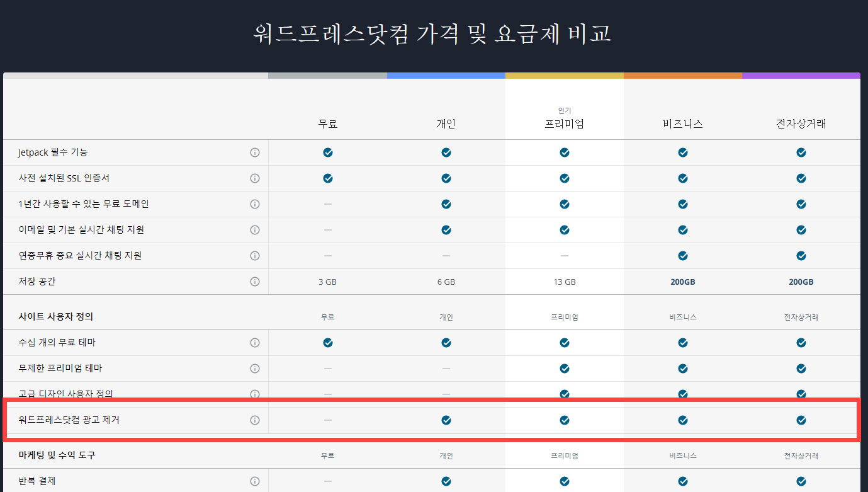The height and width of the screenshot is (492, 868).
Task: Click info icon for Jetpack 필수 기능
Action: [255, 152]
